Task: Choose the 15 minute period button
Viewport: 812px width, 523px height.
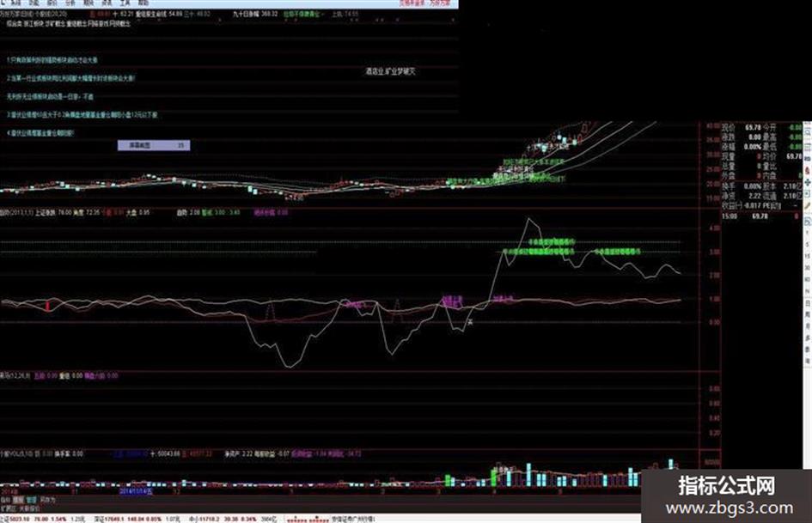Action: pos(808,256)
